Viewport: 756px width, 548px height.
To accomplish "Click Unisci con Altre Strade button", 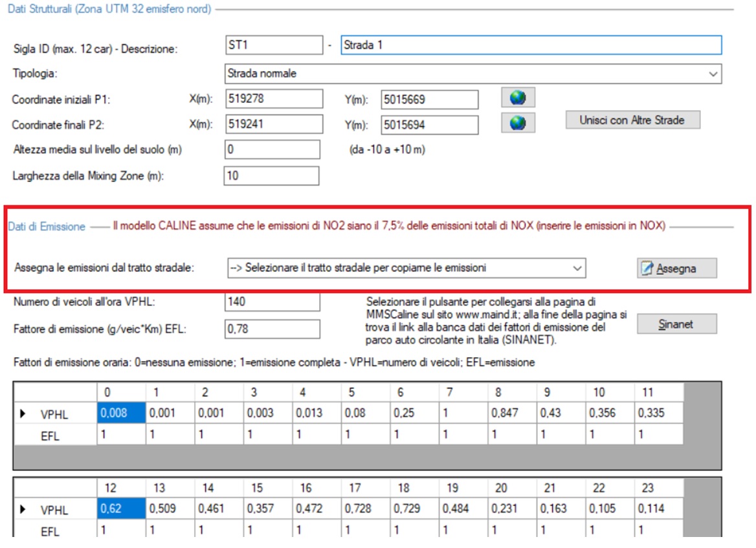I will tap(632, 120).
